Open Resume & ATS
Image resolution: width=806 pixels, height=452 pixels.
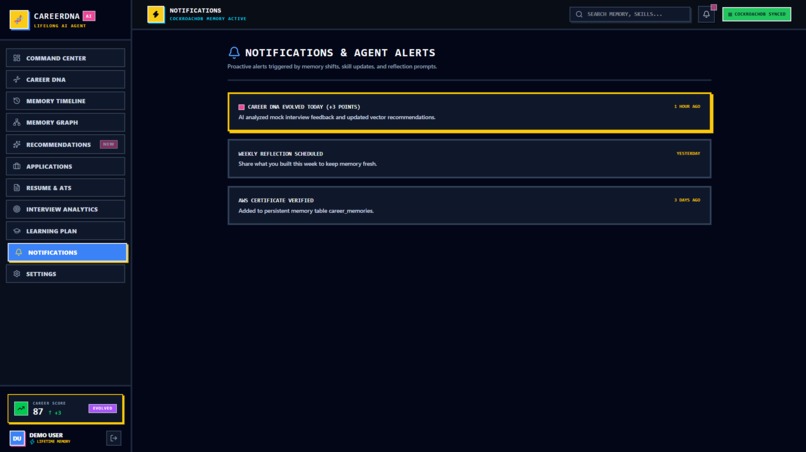[65, 188]
